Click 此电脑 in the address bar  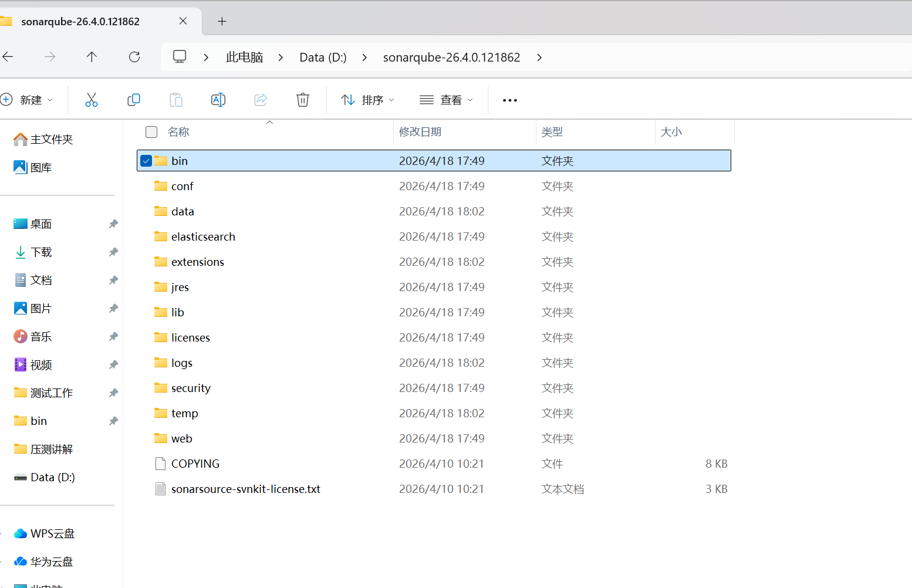pos(244,57)
